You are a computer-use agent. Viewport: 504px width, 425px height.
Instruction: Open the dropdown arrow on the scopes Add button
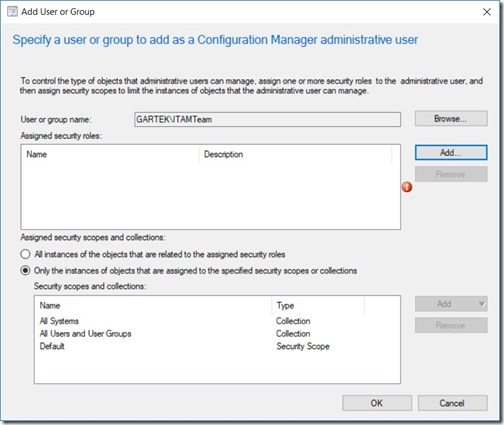coord(481,303)
